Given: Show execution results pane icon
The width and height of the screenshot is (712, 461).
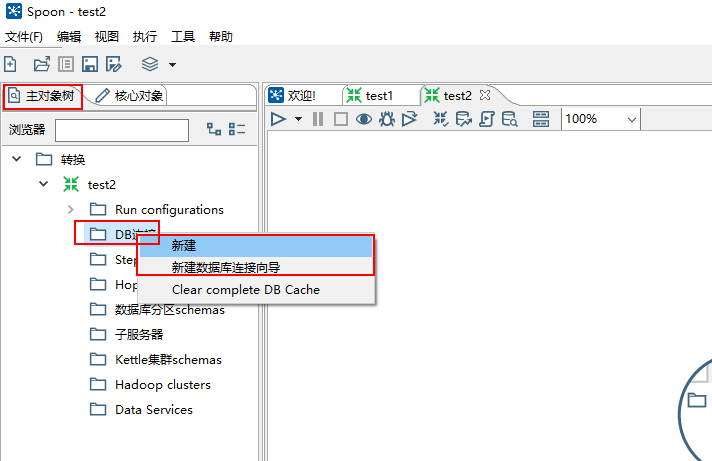Looking at the screenshot, I should click(x=541, y=119).
